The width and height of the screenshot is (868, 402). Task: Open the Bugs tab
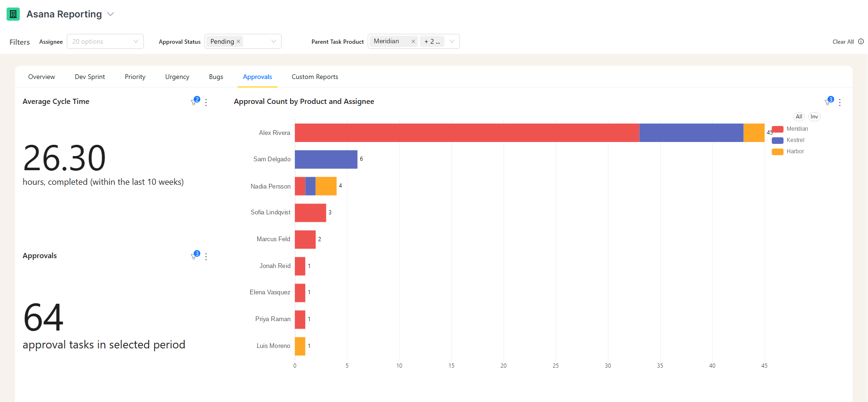point(216,77)
